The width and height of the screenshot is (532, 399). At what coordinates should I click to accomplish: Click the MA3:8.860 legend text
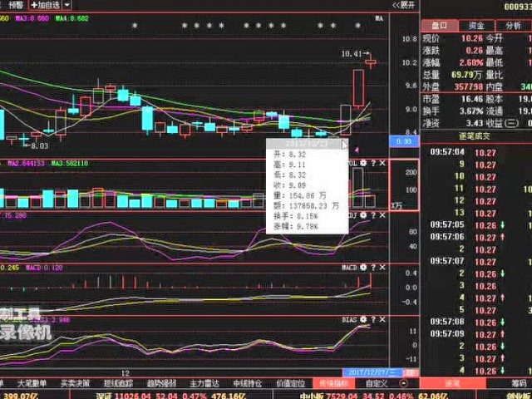[32, 18]
